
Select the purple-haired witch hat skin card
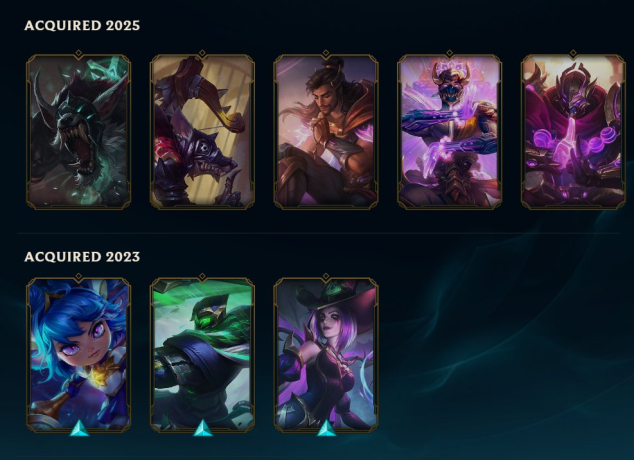click(x=326, y=355)
